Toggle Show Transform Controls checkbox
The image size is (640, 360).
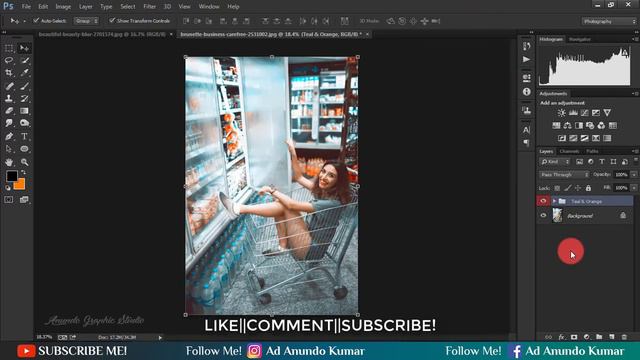tap(111, 20)
